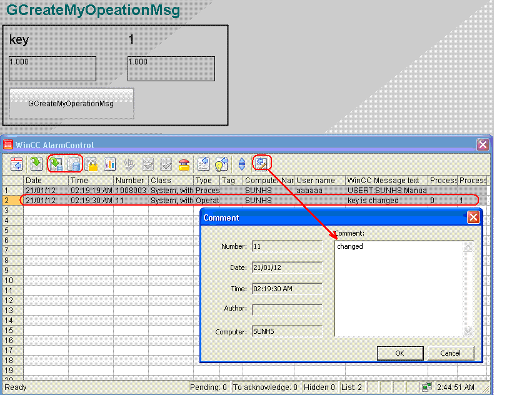Toggle autoscroll with blue up-down arrows icon
The width and height of the screenshot is (532, 395).
pyautogui.click(x=242, y=164)
